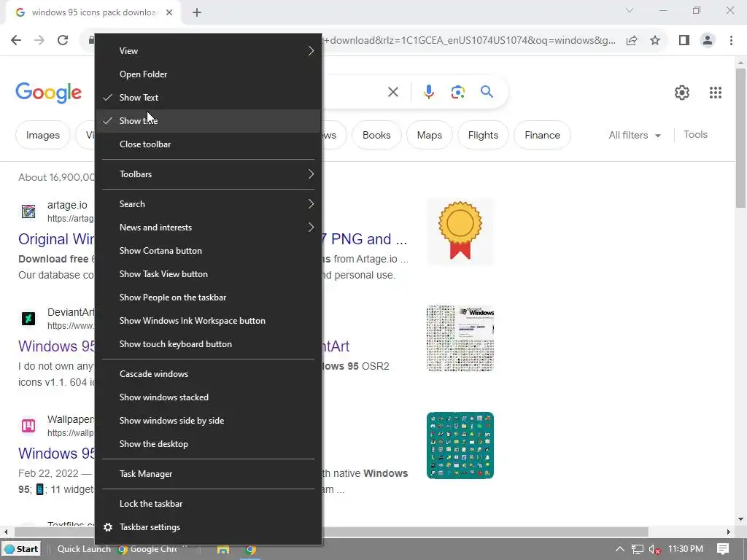Open the notification center icon
747x560 pixels.
point(723,549)
